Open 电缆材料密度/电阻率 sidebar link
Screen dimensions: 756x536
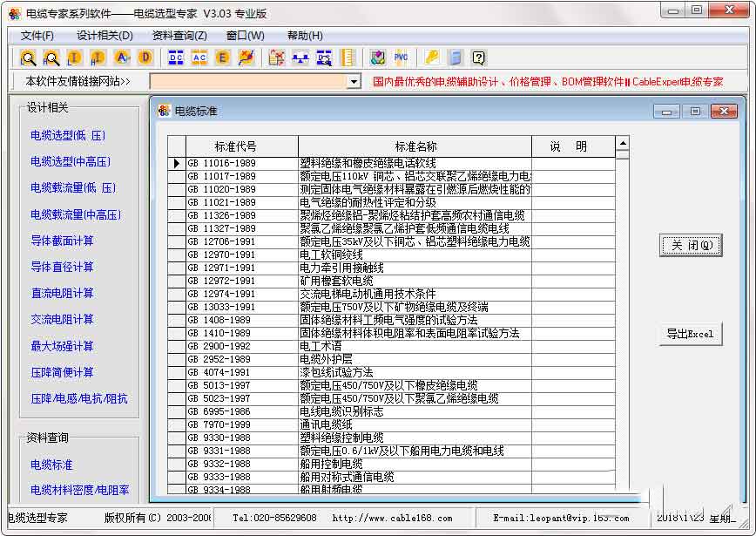pos(79,490)
